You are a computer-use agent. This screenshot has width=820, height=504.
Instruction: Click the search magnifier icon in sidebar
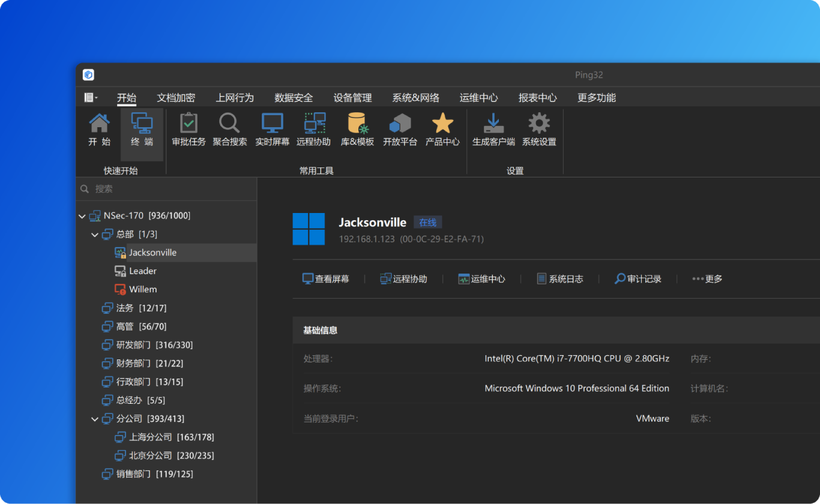pos(85,189)
